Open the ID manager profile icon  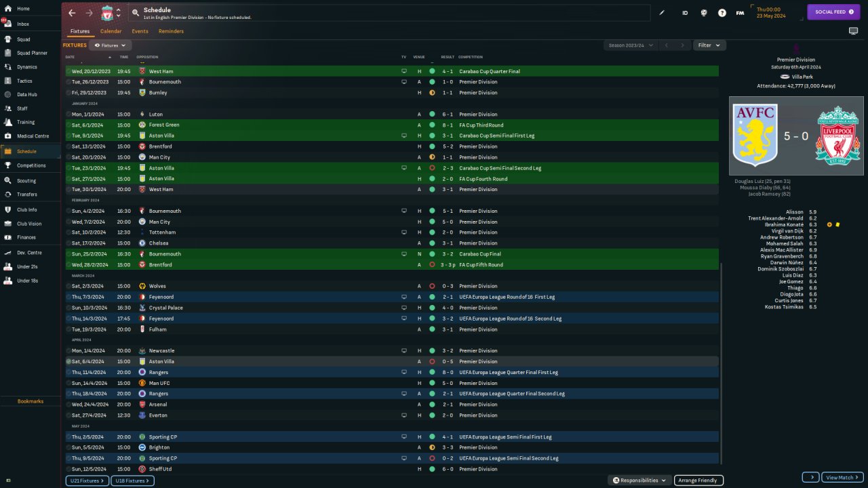pyautogui.click(x=685, y=13)
